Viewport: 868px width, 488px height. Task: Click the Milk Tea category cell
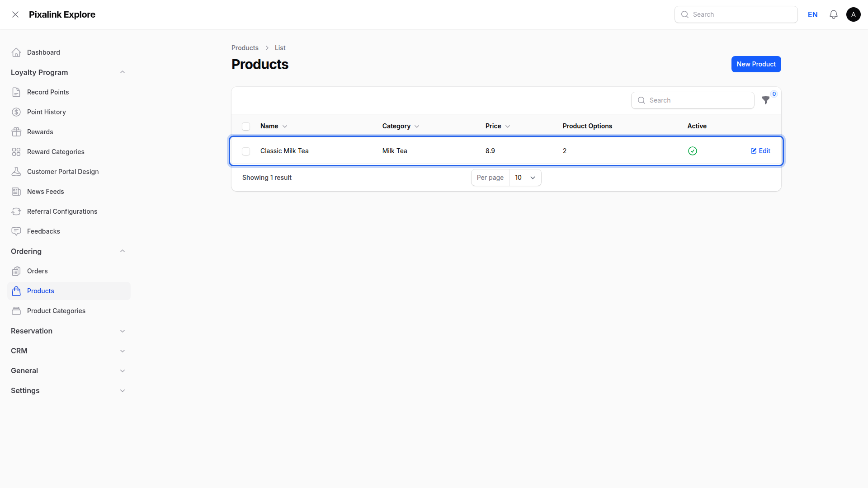pyautogui.click(x=395, y=151)
